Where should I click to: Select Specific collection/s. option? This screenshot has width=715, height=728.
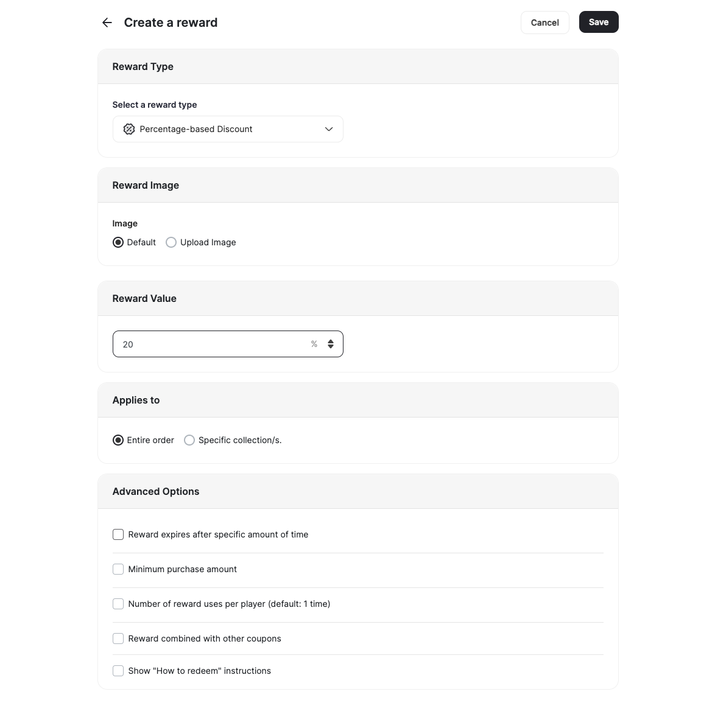(189, 440)
